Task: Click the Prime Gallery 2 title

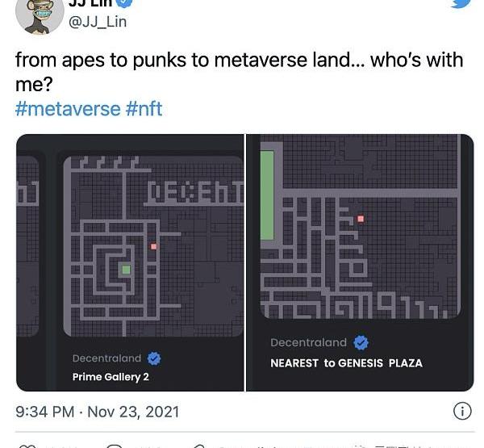Action: tap(111, 377)
